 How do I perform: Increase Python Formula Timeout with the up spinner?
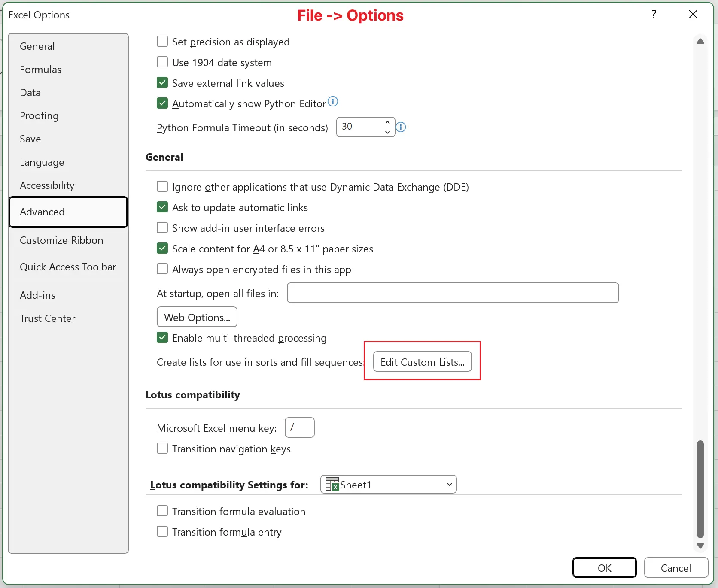[x=387, y=122]
